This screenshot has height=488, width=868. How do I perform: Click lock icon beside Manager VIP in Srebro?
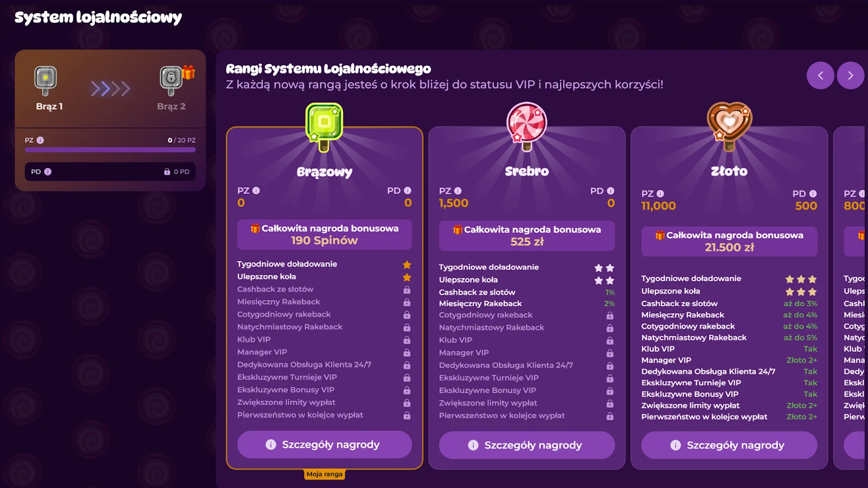pos(610,353)
